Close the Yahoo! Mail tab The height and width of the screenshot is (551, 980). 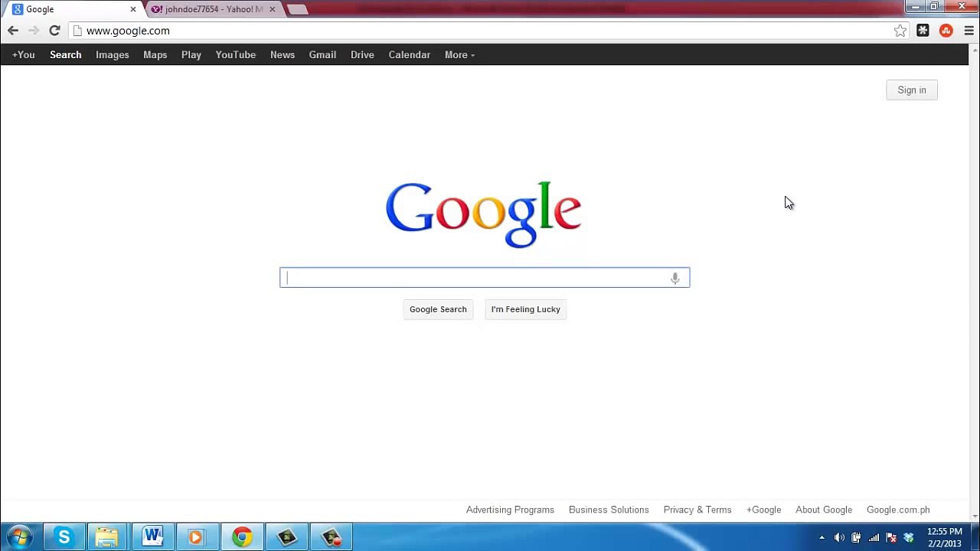click(x=272, y=9)
